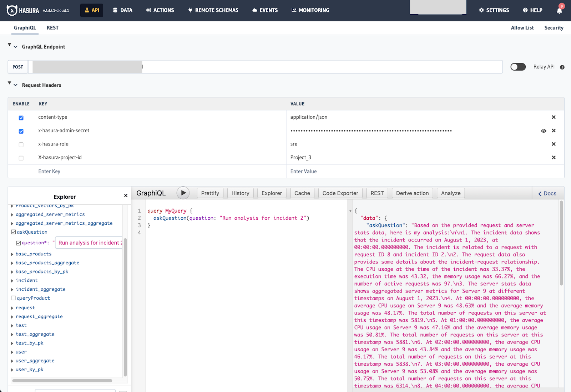The height and width of the screenshot is (392, 571).
Task: Click the REST toolbar button in GraphiQL
Action: [x=377, y=193]
